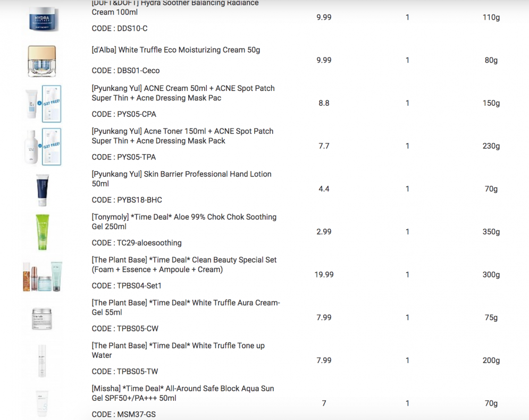Screen dimensions: 529x420
Task: Click quantity 1 in the Hand Lotion row
Action: pos(408,189)
